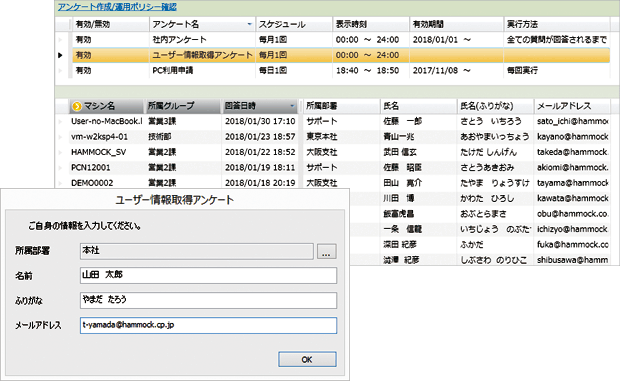Image resolution: width=620 pixels, height=381 pixels.
Task: Click furigana たけだ しんげん
Action: pyautogui.click(x=488, y=152)
